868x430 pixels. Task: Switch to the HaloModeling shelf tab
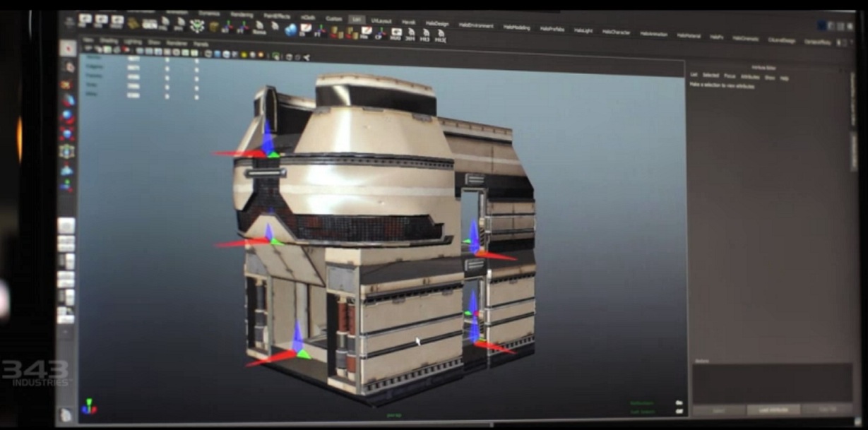pyautogui.click(x=517, y=27)
